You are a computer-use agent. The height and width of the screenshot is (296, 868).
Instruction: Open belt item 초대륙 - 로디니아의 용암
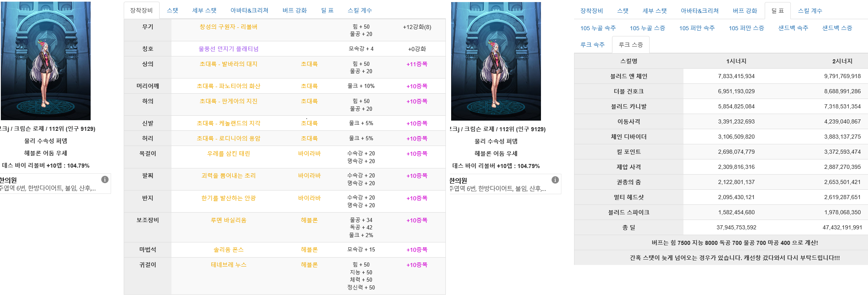point(228,138)
